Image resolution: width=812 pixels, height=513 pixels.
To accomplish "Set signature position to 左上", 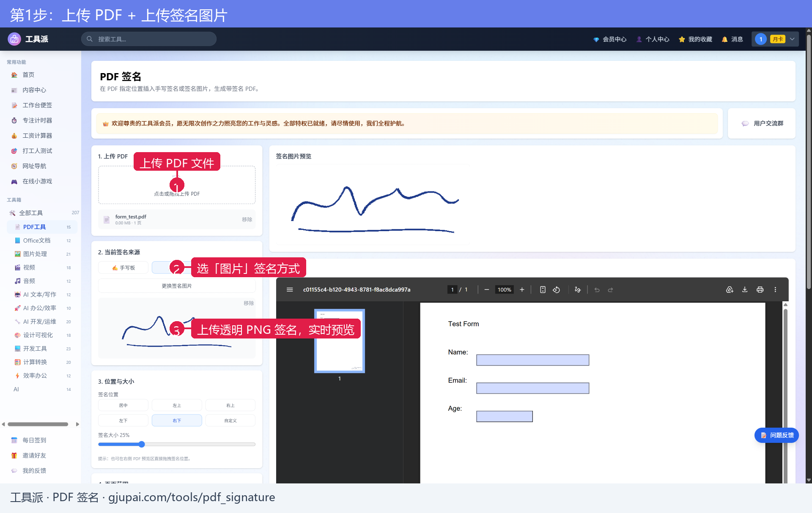I will coord(177,405).
